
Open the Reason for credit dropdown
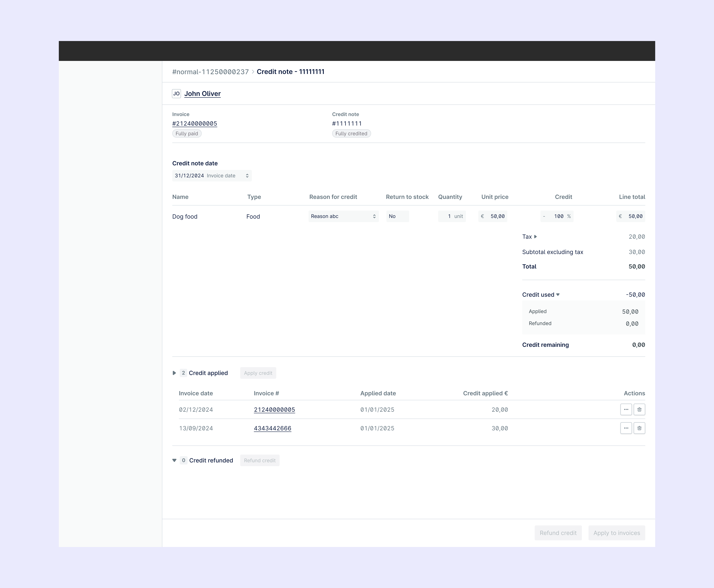point(343,216)
